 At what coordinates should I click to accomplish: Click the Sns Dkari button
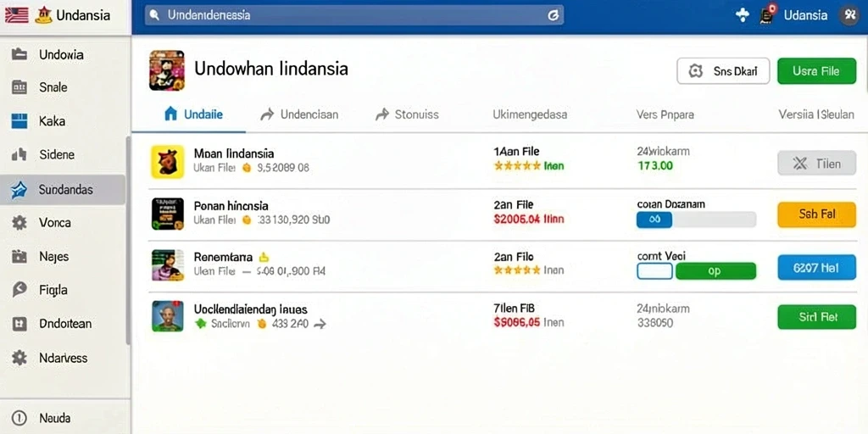(x=723, y=71)
